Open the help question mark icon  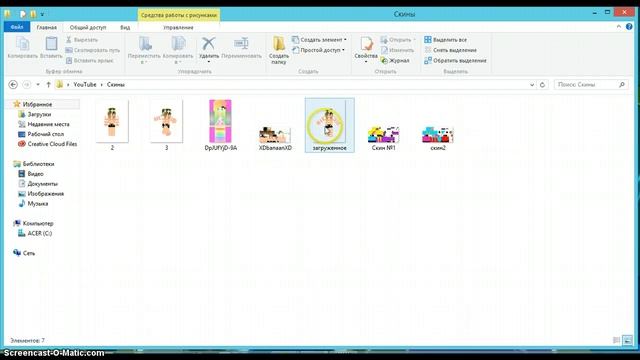click(x=629, y=27)
